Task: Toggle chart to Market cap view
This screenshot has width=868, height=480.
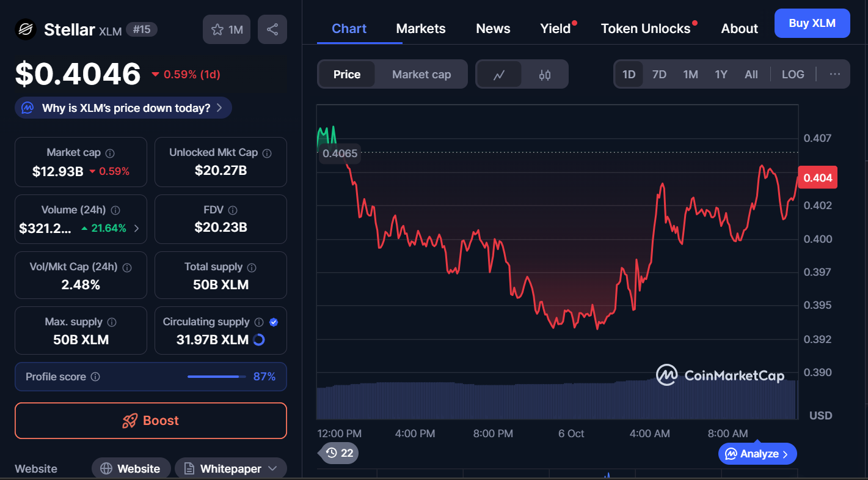Action: pyautogui.click(x=421, y=75)
